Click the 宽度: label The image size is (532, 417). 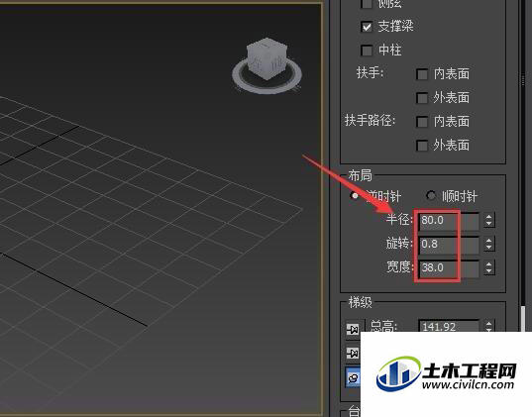400,267
